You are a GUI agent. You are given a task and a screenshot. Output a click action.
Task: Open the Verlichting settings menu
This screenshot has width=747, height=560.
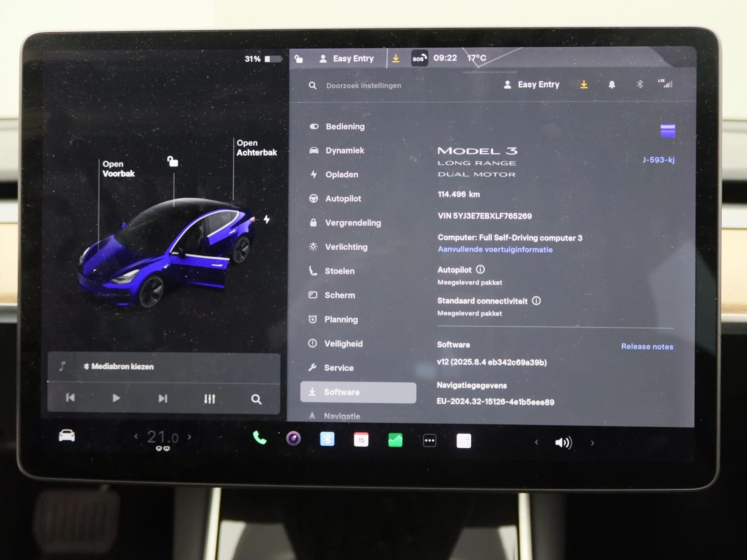point(346,247)
